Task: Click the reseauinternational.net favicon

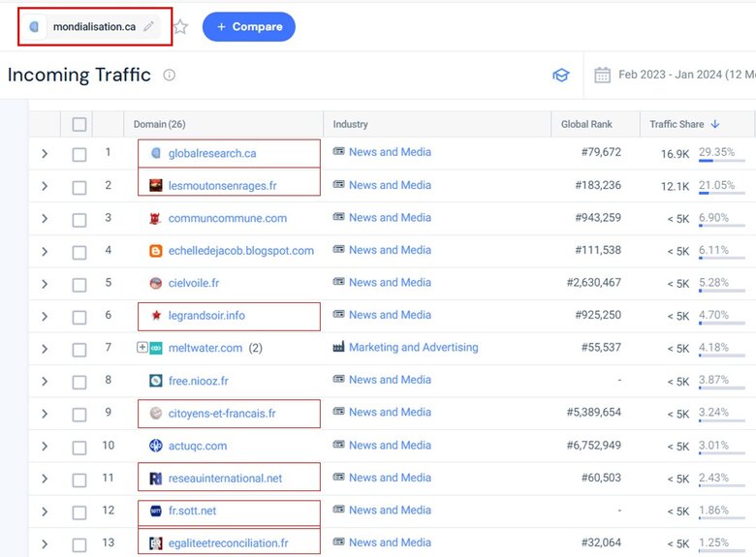Action: click(x=156, y=478)
